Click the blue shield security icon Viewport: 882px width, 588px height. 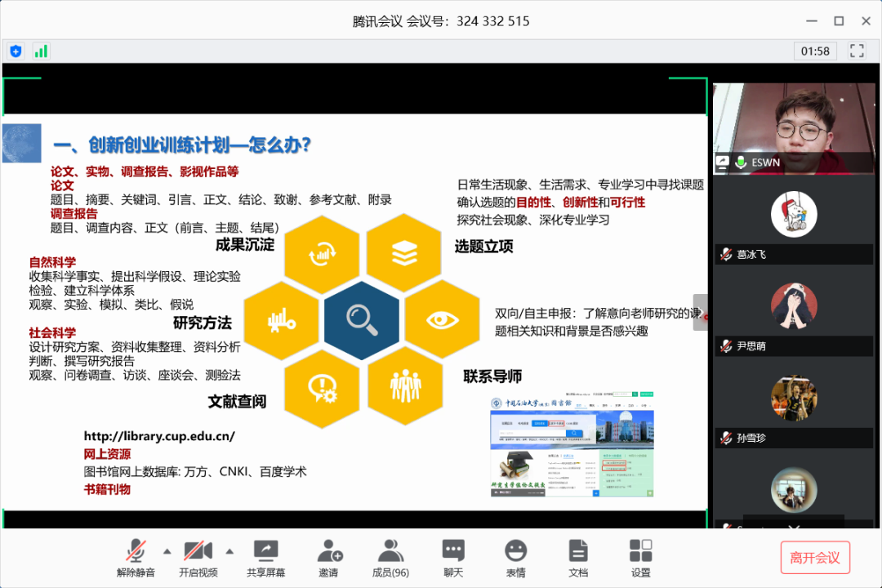coord(16,51)
